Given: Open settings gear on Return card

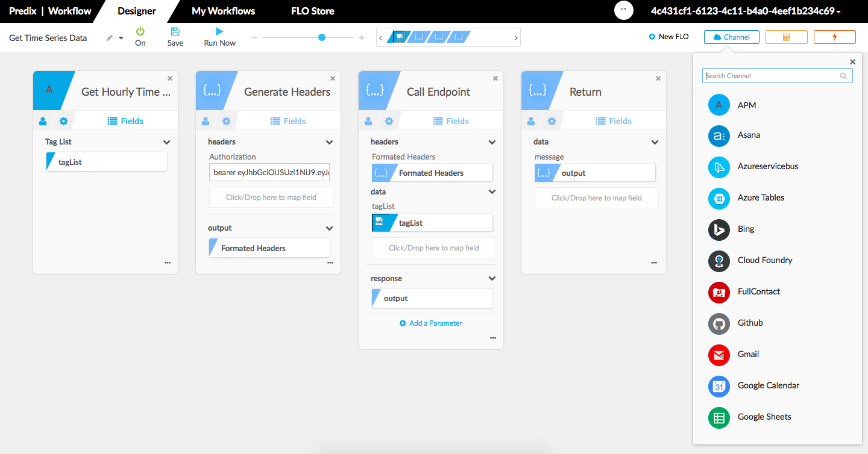Looking at the screenshot, I should 552,121.
